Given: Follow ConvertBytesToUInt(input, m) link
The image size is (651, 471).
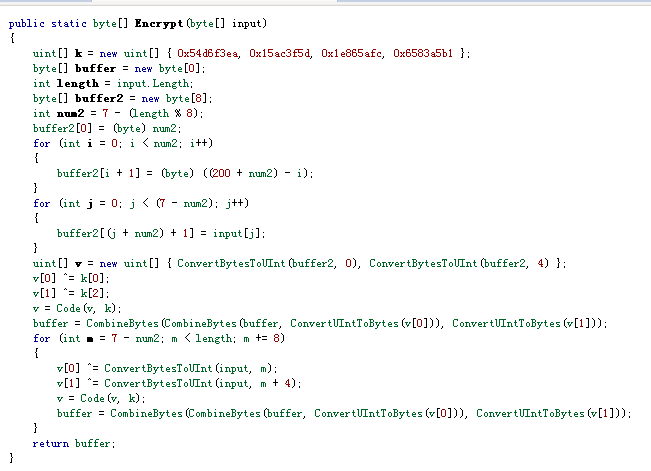Looking at the screenshot, I should [x=188, y=368].
